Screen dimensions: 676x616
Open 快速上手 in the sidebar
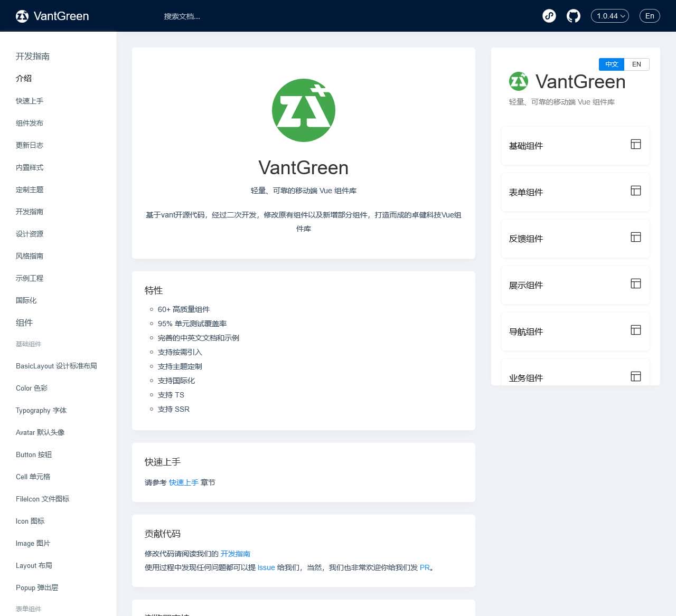pos(30,101)
